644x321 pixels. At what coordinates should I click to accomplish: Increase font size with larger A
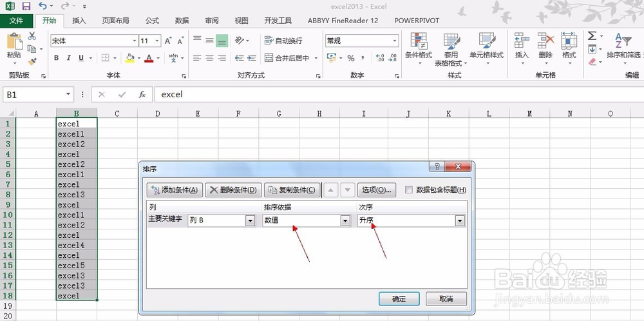pos(168,41)
